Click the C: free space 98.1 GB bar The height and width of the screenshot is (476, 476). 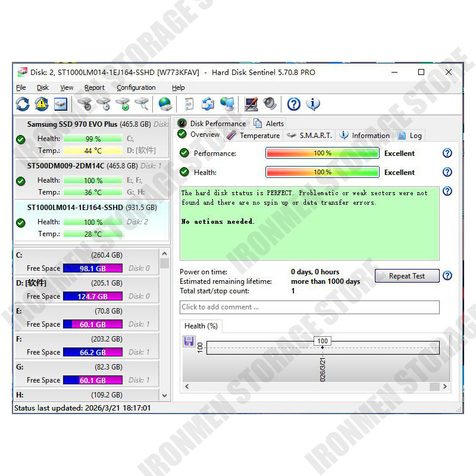pos(93,268)
